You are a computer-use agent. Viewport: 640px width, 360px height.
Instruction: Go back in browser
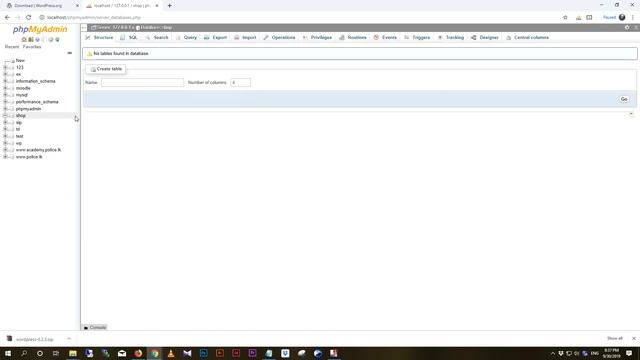7,18
